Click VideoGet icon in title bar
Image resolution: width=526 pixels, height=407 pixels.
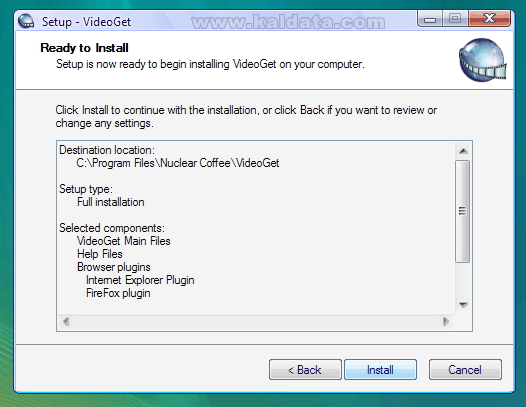click(x=26, y=21)
